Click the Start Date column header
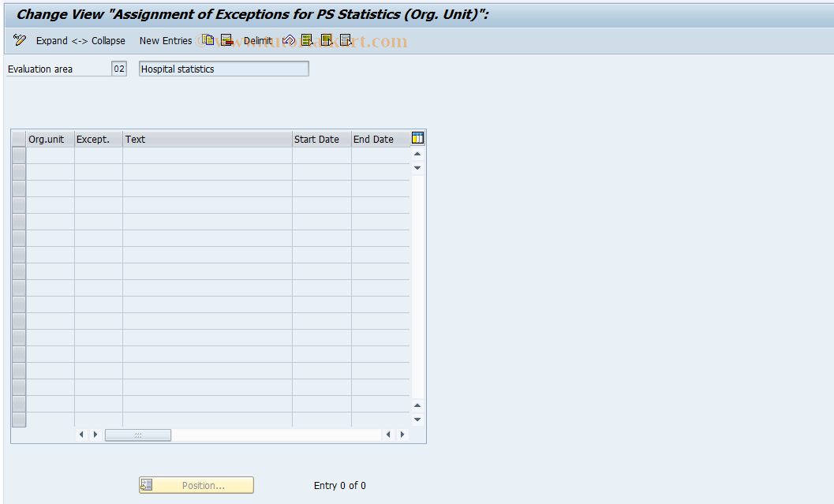 coord(322,140)
